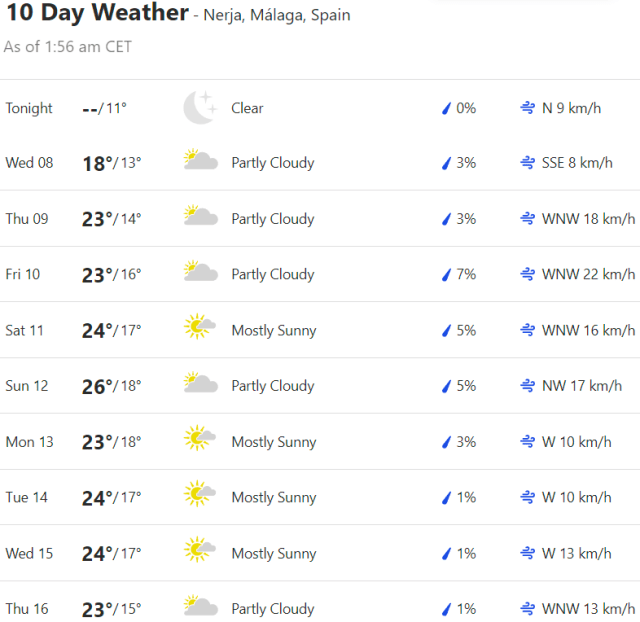Screen dimensions: 640x622
Task: Select the Thu 16 day label
Action: click(x=27, y=608)
